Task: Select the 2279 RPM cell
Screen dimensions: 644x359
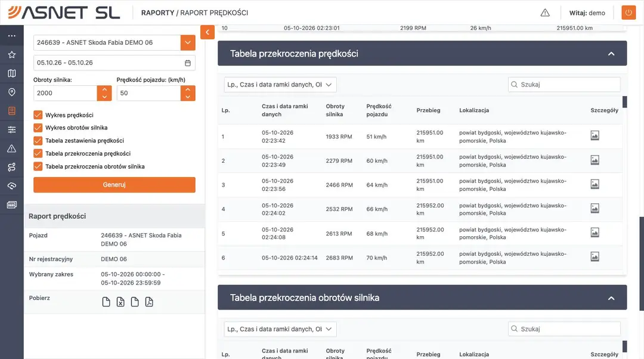Action: pos(339,161)
